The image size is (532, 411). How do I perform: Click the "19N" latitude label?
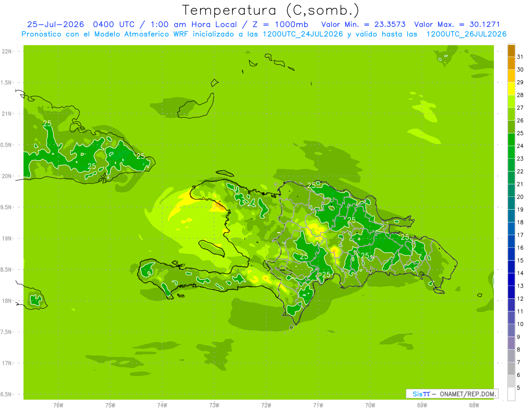7,239
